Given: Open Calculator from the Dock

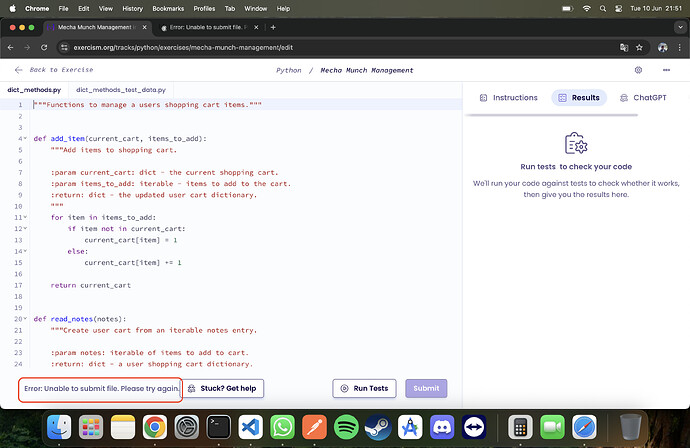Looking at the screenshot, I should [x=520, y=427].
